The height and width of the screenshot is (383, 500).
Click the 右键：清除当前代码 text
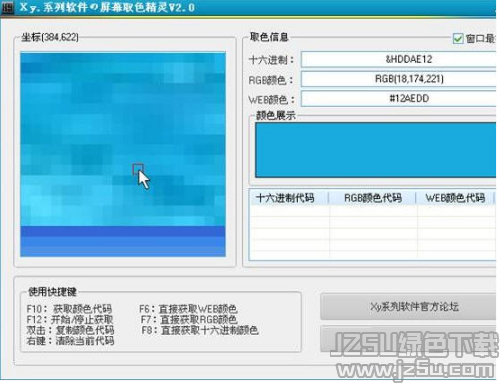pos(70,341)
